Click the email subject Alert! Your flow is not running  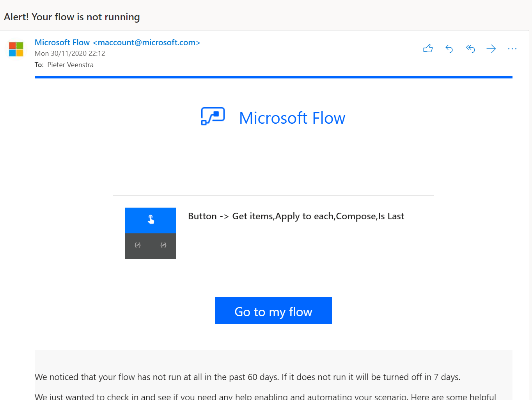(x=72, y=17)
